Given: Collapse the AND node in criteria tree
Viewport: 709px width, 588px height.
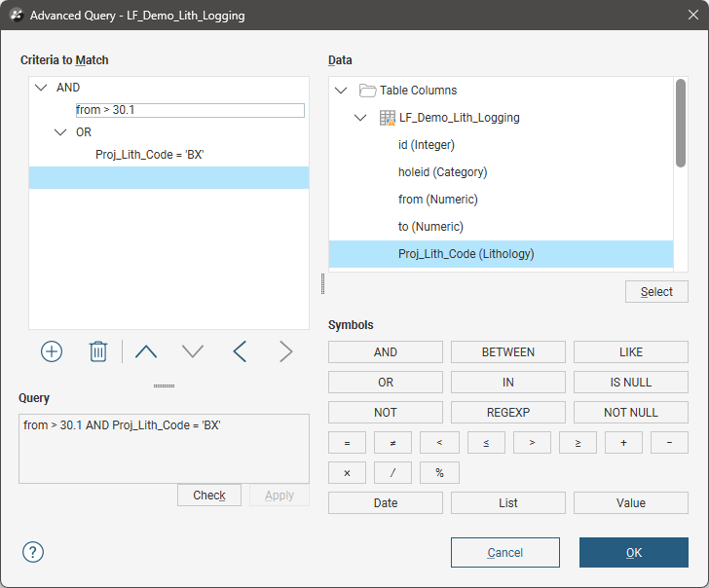Looking at the screenshot, I should tap(41, 88).
